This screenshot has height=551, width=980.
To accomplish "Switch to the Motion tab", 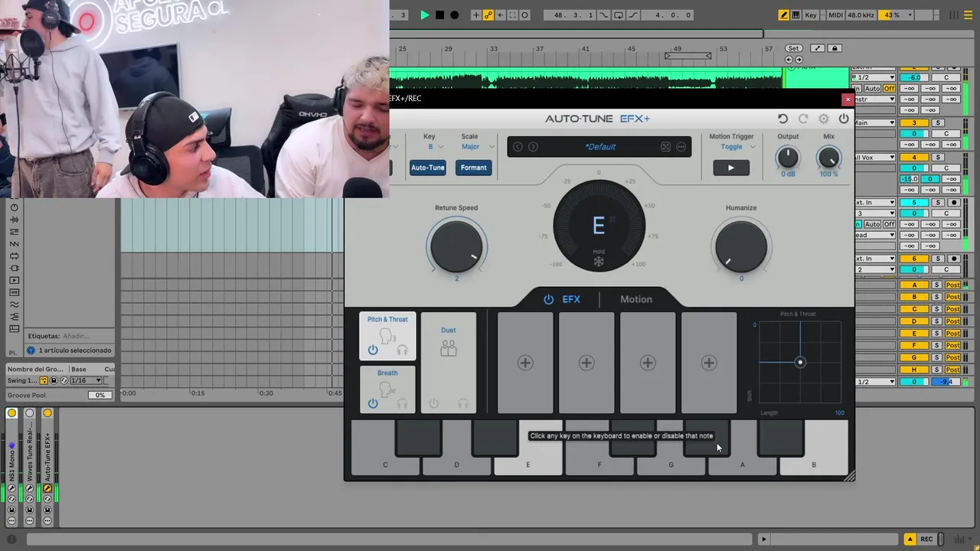I will coord(636,299).
